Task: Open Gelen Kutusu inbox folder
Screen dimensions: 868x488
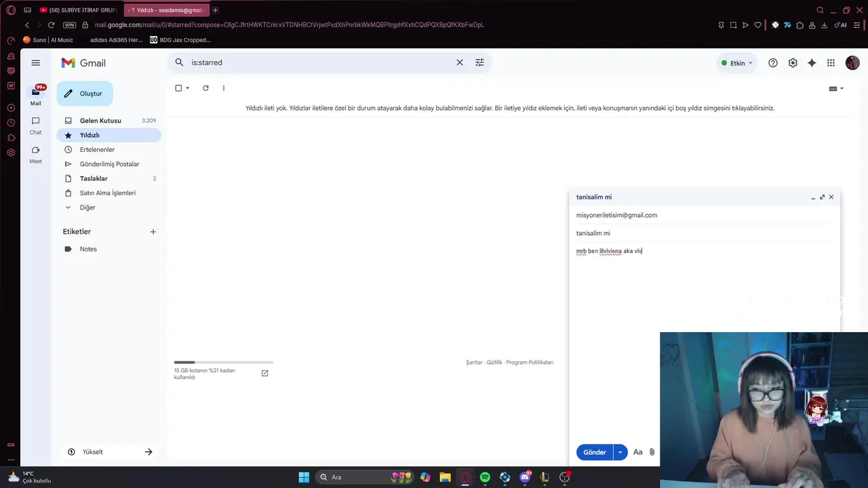Action: coord(108,121)
